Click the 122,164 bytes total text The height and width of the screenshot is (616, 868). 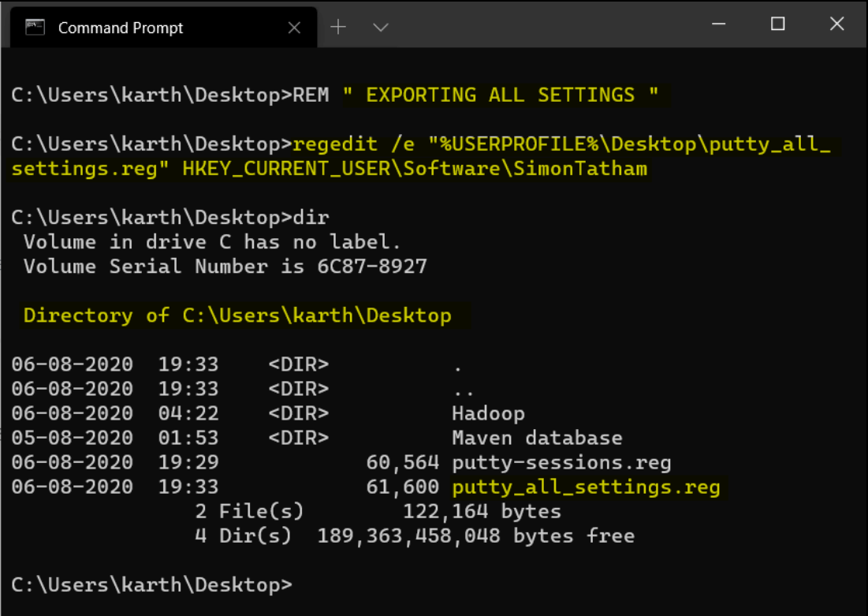482,512
